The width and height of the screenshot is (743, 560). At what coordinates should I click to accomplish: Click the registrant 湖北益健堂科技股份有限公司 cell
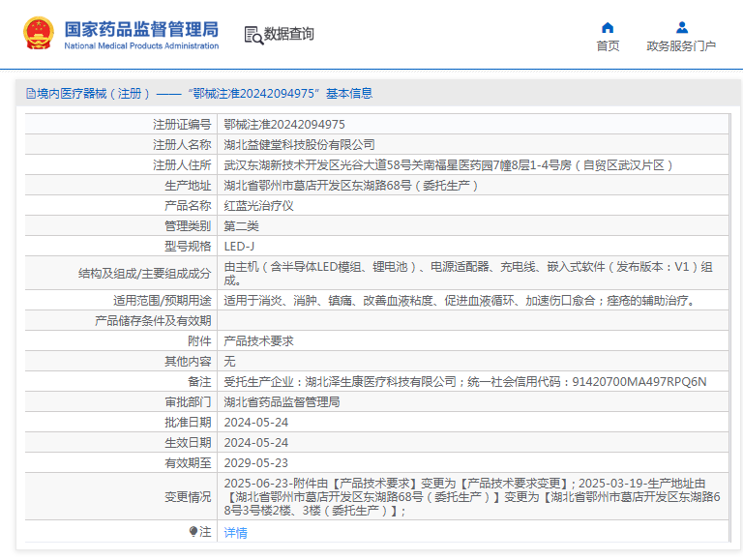pyautogui.click(x=299, y=144)
